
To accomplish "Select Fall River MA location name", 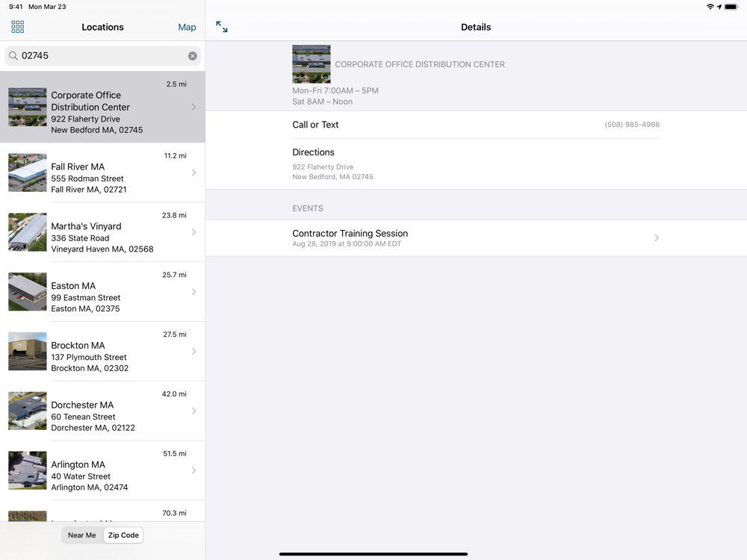I will (x=78, y=167).
